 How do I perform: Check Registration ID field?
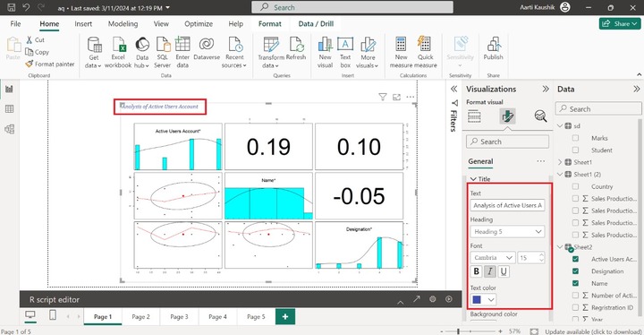(x=575, y=307)
